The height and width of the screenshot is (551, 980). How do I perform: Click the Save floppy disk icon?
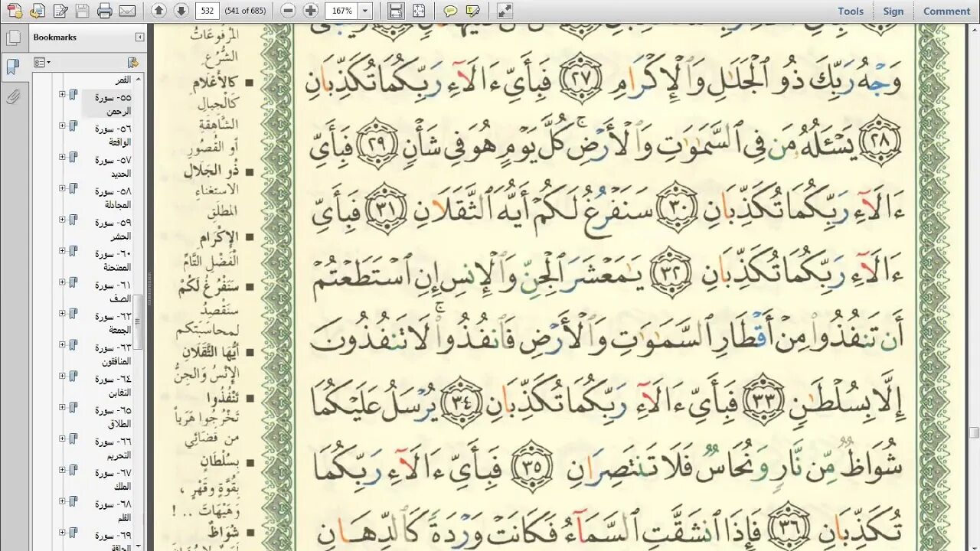(83, 11)
